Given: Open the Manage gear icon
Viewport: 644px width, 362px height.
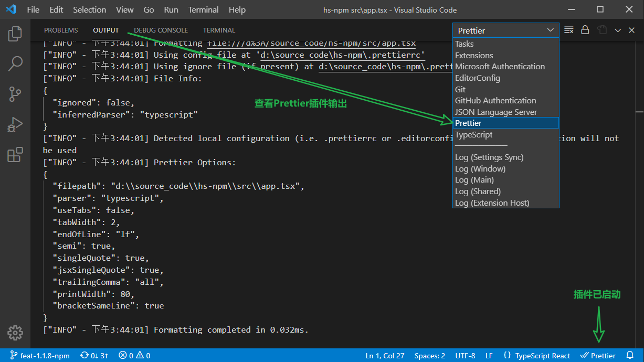Looking at the screenshot, I should pyautogui.click(x=15, y=333).
